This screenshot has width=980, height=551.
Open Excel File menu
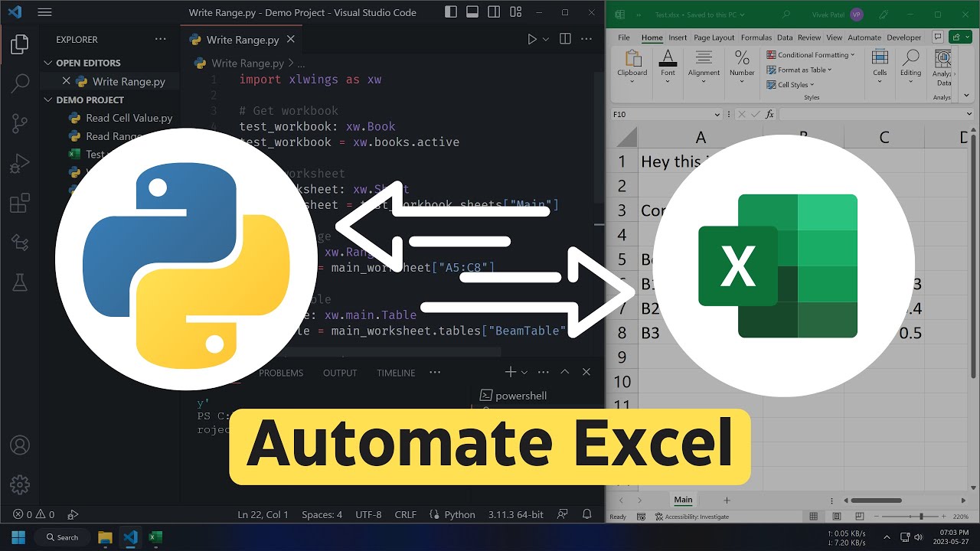(624, 37)
